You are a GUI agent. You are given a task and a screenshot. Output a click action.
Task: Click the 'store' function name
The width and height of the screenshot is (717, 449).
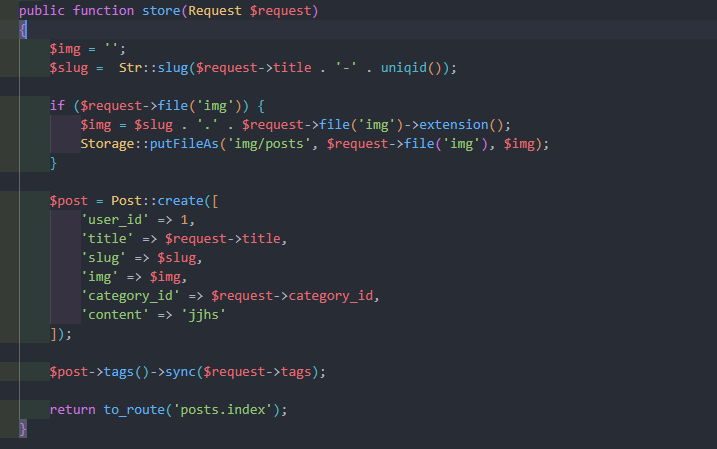(161, 11)
